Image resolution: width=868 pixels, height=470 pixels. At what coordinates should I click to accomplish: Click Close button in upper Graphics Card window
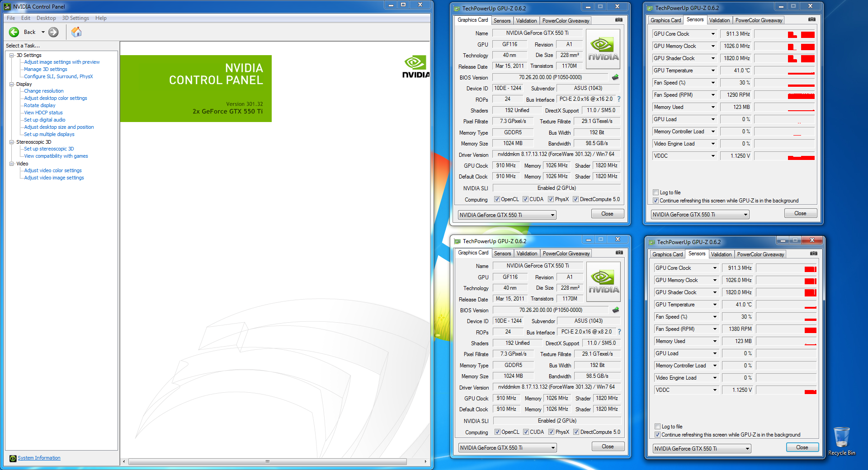(608, 214)
